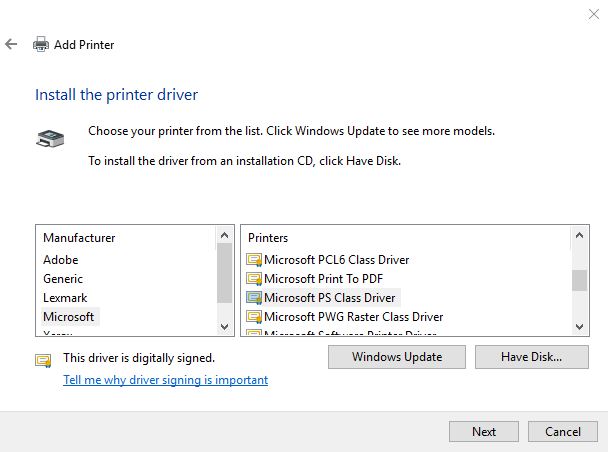This screenshot has width=608, height=452.
Task: Click the Microsoft PWG Raster Class Driver icon
Action: 254,317
